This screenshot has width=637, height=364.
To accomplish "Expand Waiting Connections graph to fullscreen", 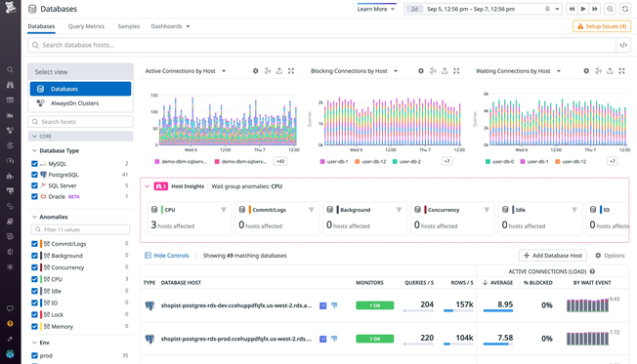I will point(622,71).
